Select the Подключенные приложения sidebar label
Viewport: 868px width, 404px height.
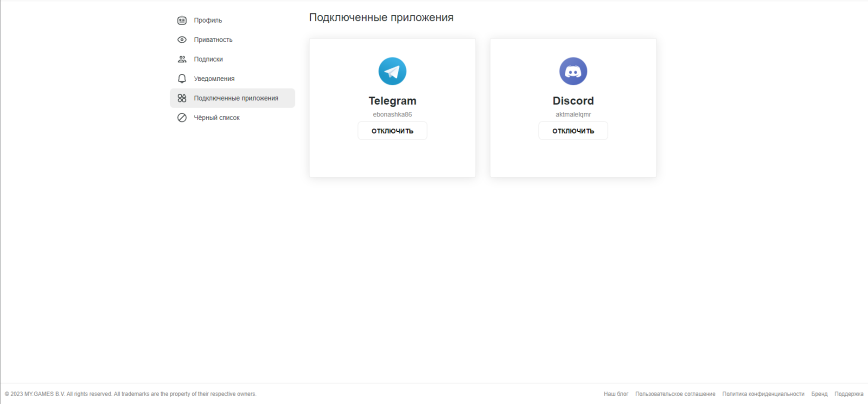pyautogui.click(x=236, y=98)
